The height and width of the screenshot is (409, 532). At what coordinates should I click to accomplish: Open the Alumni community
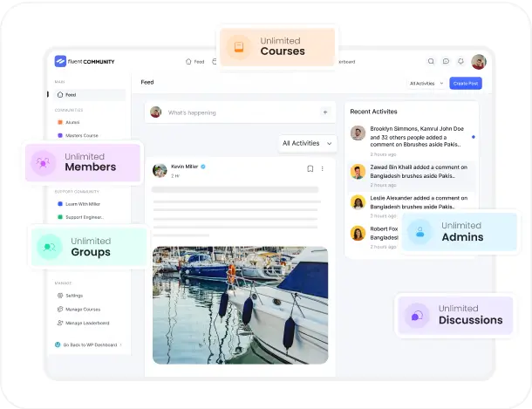69,122
